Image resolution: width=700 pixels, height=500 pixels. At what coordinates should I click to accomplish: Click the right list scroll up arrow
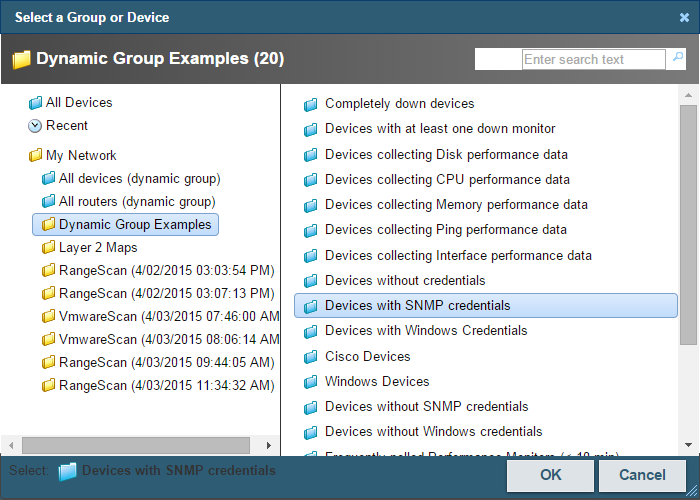[x=688, y=95]
